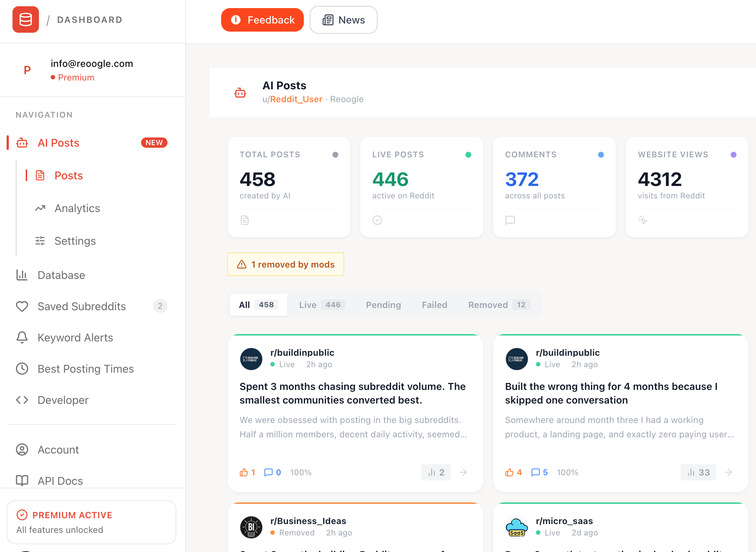Viewport: 756px width, 552px height.
Task: Click the r/Business_Ideas subreddit name
Action: tap(308, 521)
